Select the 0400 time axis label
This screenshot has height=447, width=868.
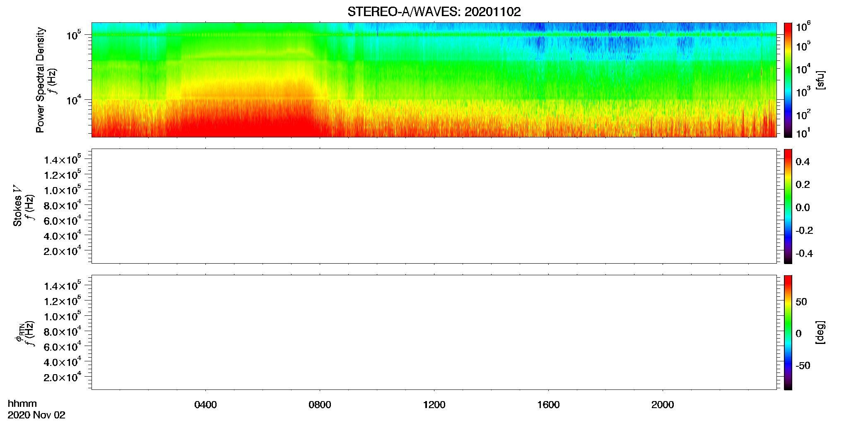(205, 405)
